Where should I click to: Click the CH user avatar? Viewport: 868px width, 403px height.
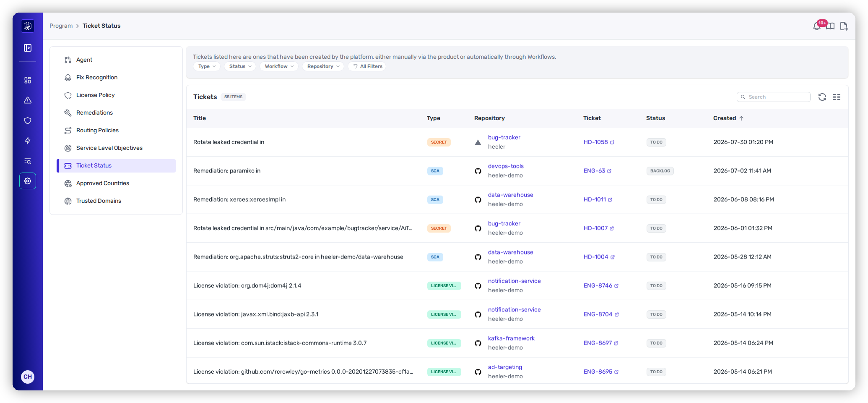(x=28, y=377)
